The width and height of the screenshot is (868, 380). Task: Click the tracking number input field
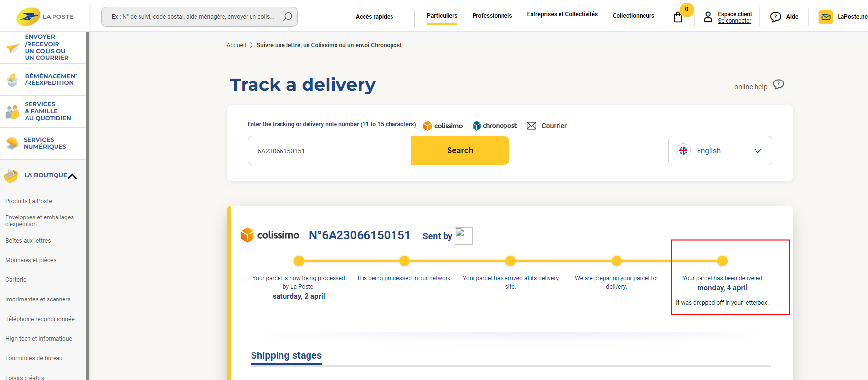[x=329, y=151]
